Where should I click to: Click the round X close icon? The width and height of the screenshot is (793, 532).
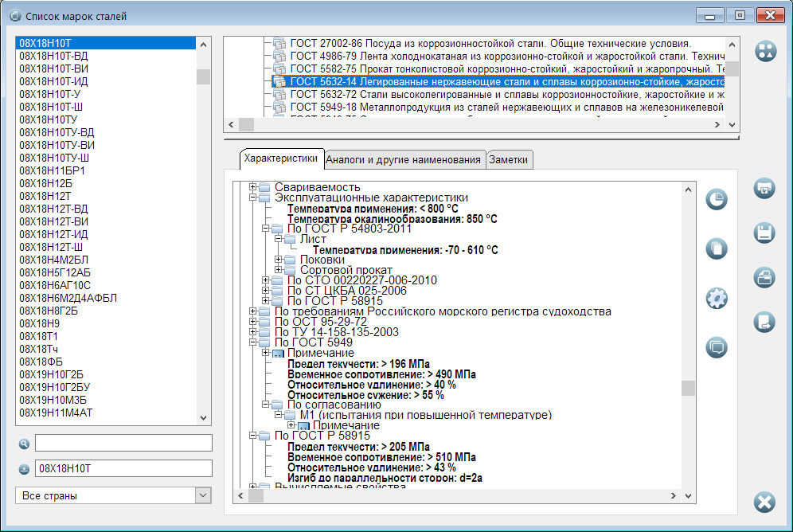click(x=764, y=503)
